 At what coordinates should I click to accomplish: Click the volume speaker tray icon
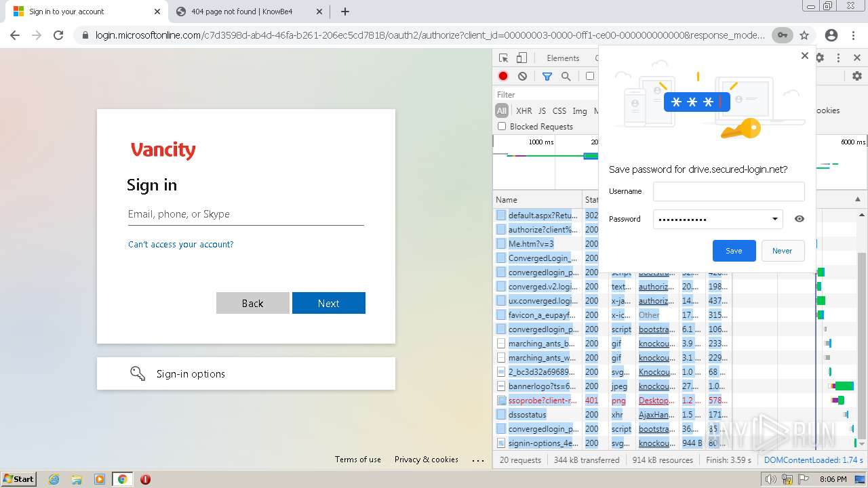coord(771,479)
